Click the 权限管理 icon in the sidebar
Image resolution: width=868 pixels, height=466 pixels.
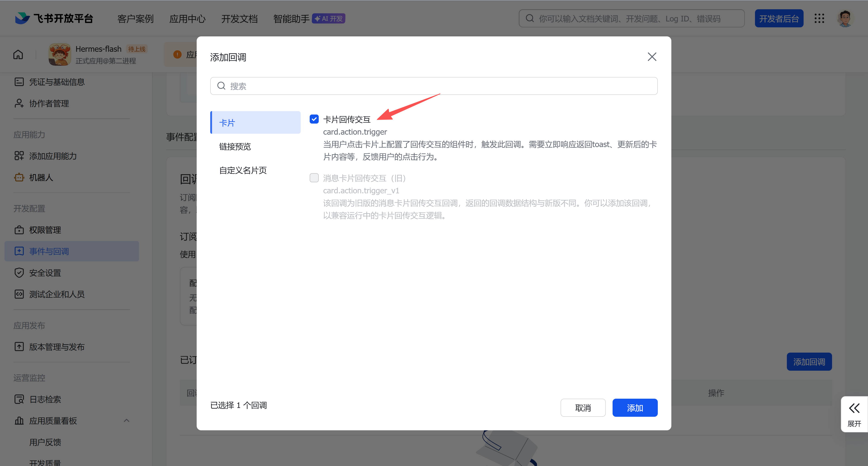click(19, 230)
